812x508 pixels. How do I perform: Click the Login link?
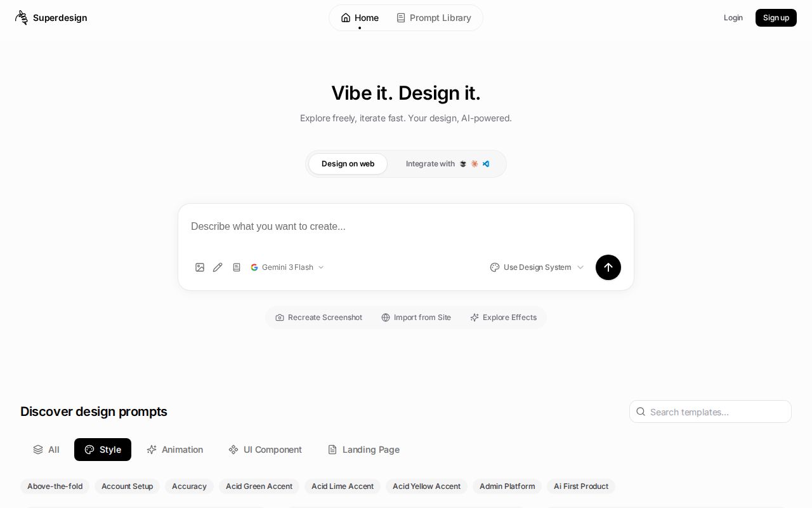pos(733,18)
